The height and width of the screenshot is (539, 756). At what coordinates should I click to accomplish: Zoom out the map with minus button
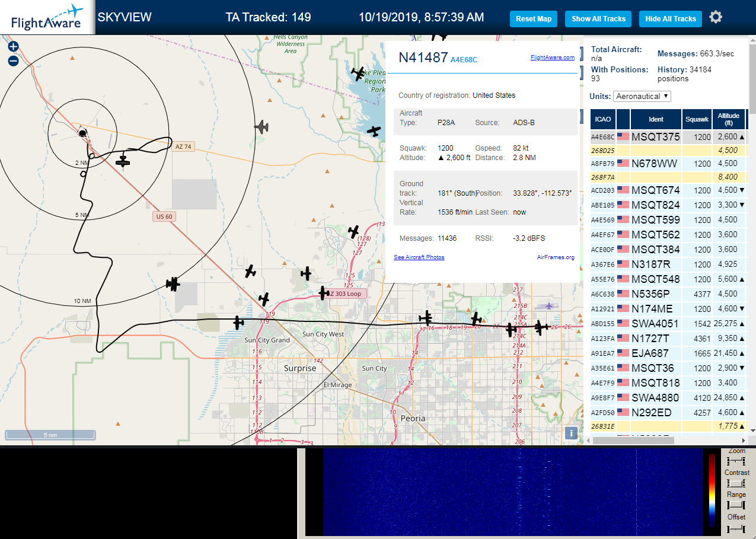[13, 60]
